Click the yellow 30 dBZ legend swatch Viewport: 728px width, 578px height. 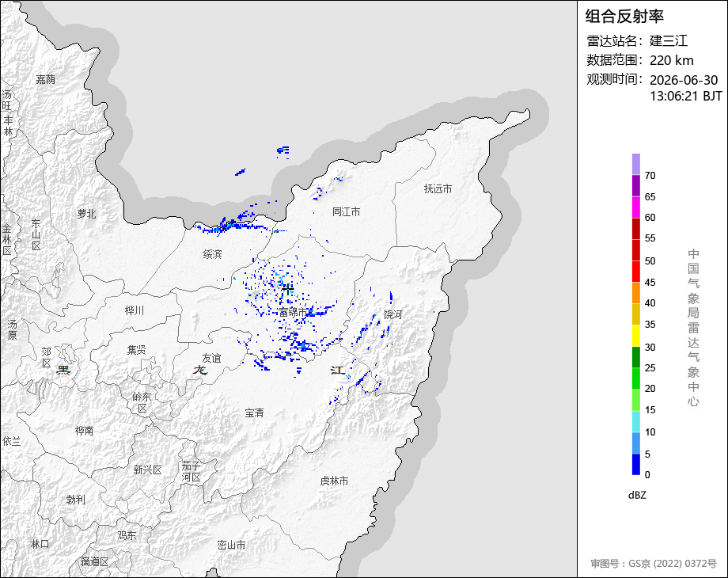point(636,336)
